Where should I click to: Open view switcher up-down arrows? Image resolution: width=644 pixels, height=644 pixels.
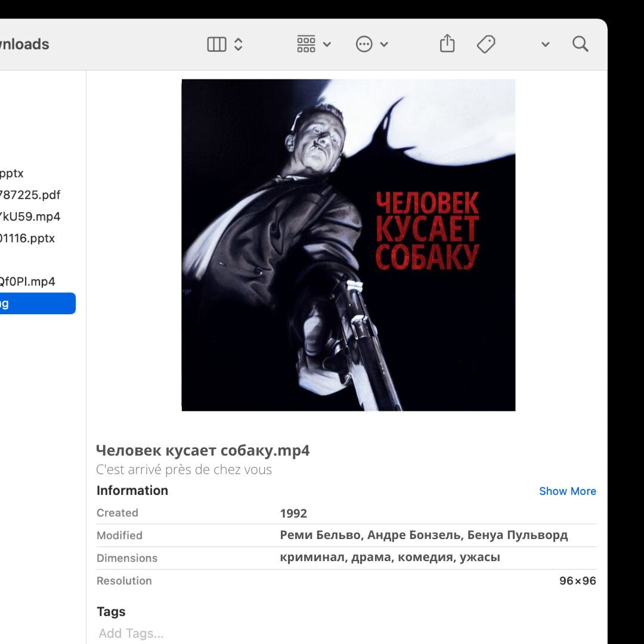pos(238,44)
